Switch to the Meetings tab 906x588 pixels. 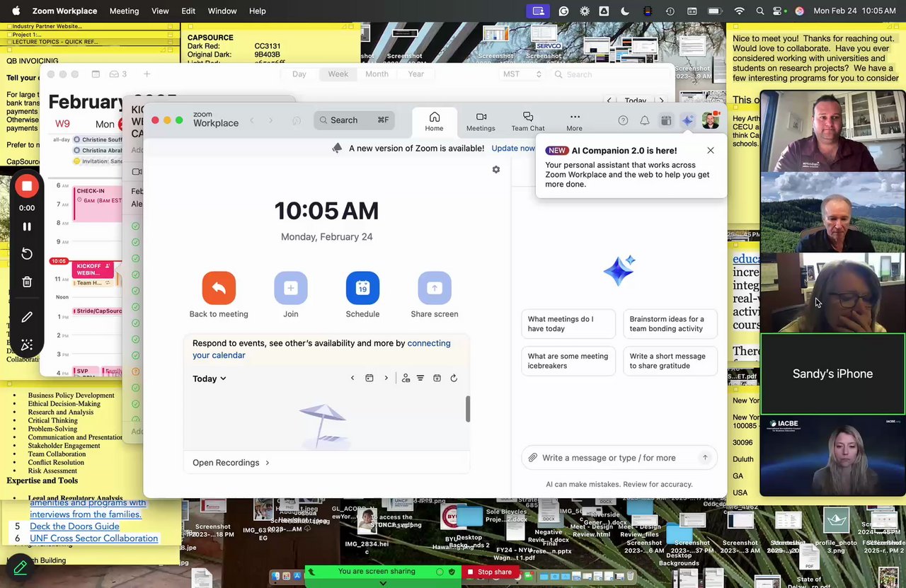[x=481, y=122]
